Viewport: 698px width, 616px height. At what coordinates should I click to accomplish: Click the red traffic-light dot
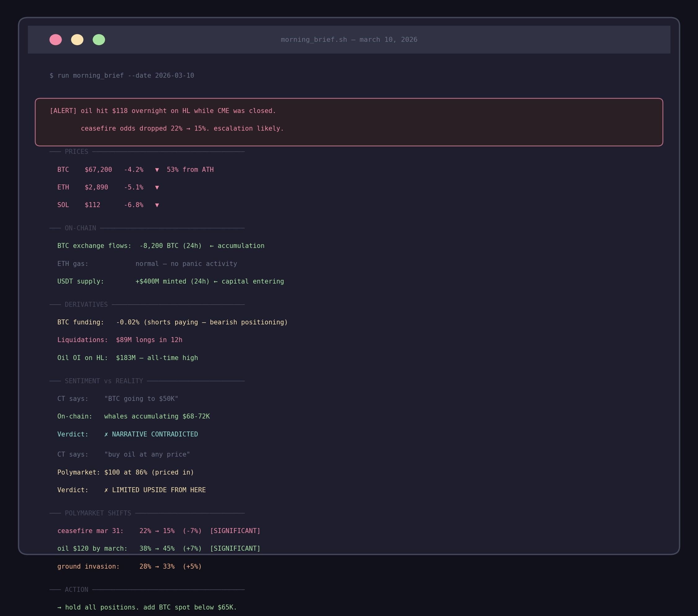click(x=56, y=40)
